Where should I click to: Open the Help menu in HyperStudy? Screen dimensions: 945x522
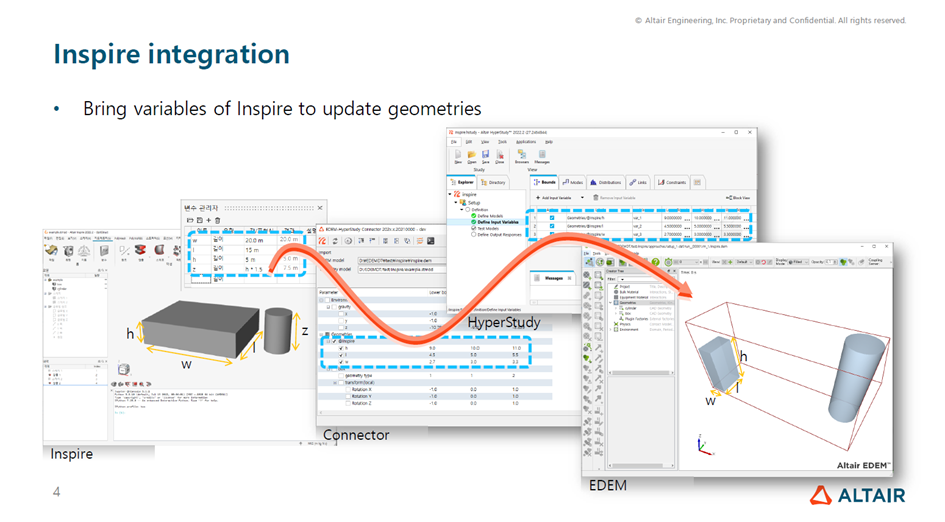click(x=548, y=142)
